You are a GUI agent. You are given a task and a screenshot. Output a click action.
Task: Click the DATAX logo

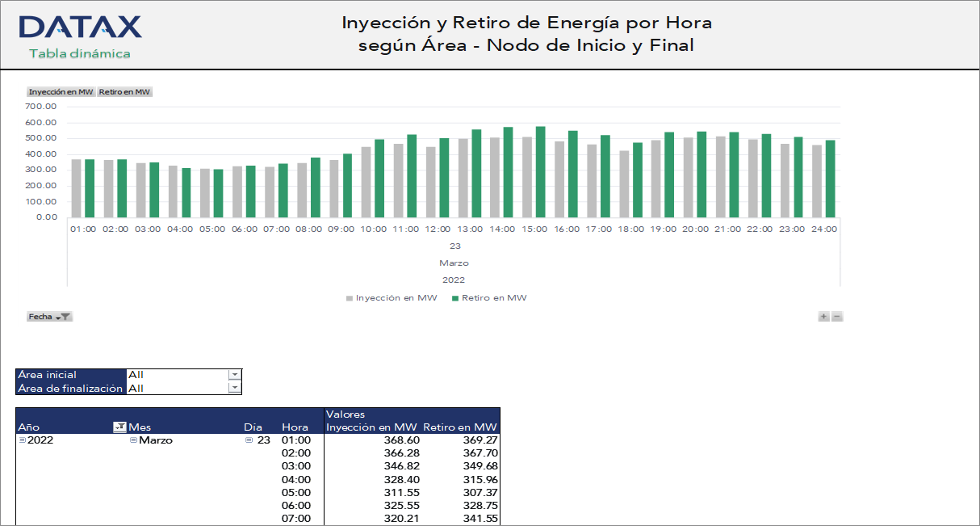(80, 25)
